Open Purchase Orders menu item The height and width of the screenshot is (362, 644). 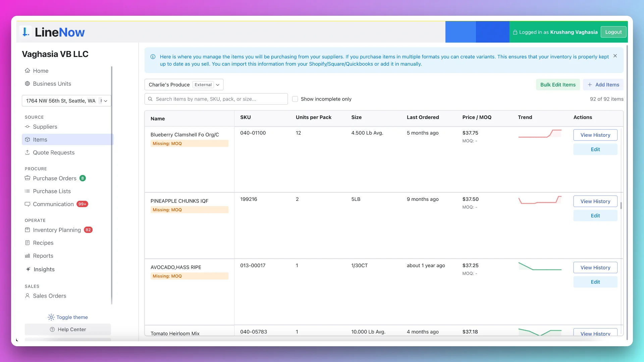coord(55,178)
